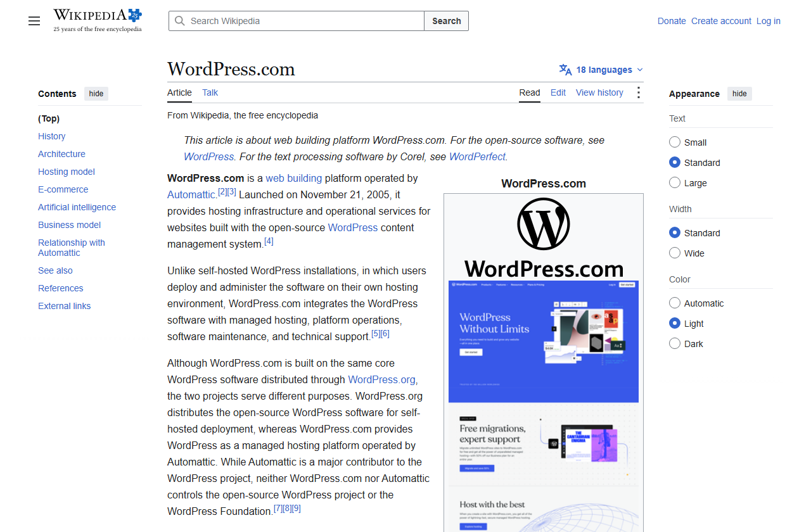Jump to Hosting model section

67,172
